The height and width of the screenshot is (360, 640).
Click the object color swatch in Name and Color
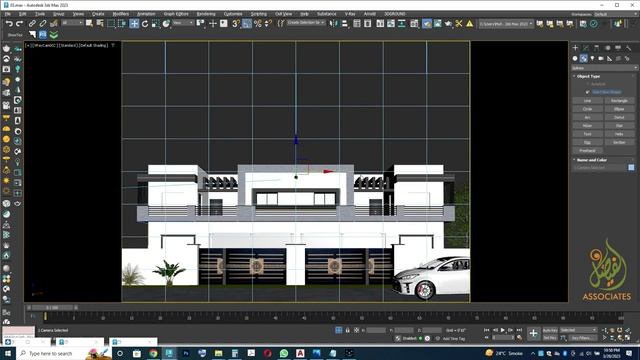tap(631, 167)
